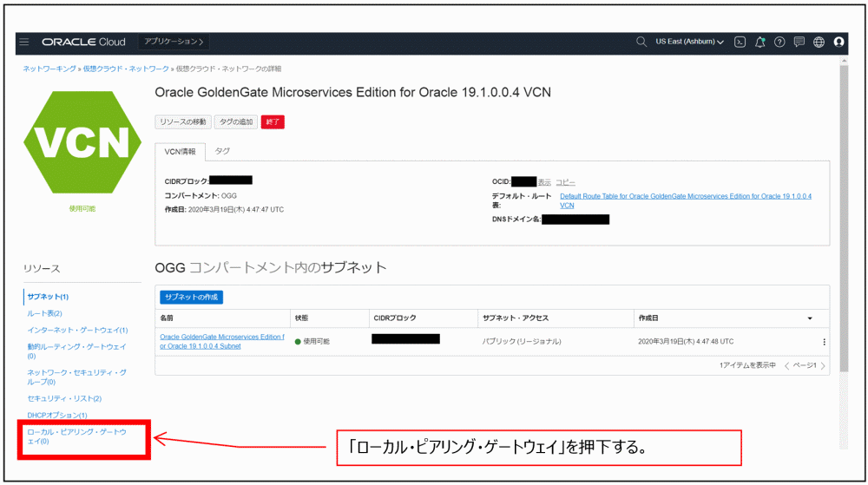868x485 pixels.
Task: Click the red 終了 button
Action: 273,121
